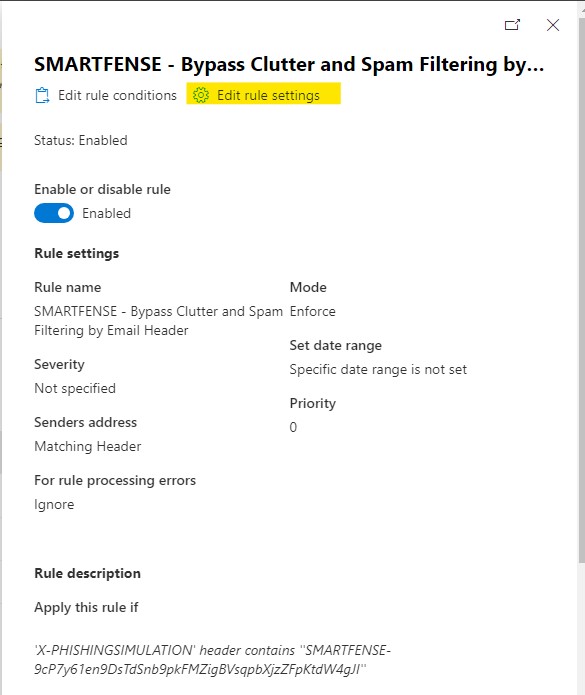Open the rule panel in expanded view

[x=512, y=25]
